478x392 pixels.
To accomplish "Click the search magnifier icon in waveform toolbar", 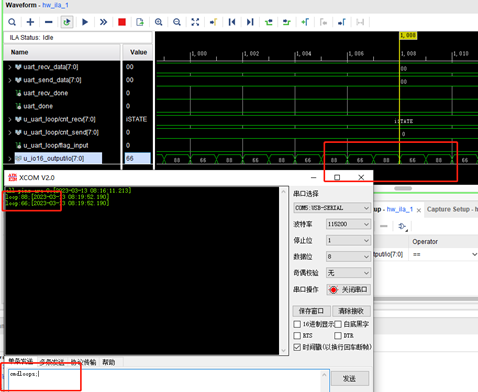I will click(12, 22).
